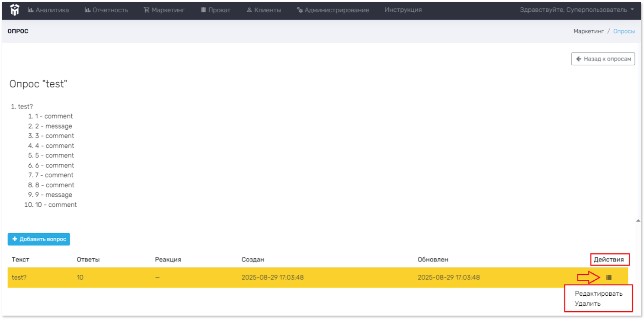Image resolution: width=644 pixels, height=319 pixels.
Task: Open the Маркетинг menu
Action: [x=164, y=10]
